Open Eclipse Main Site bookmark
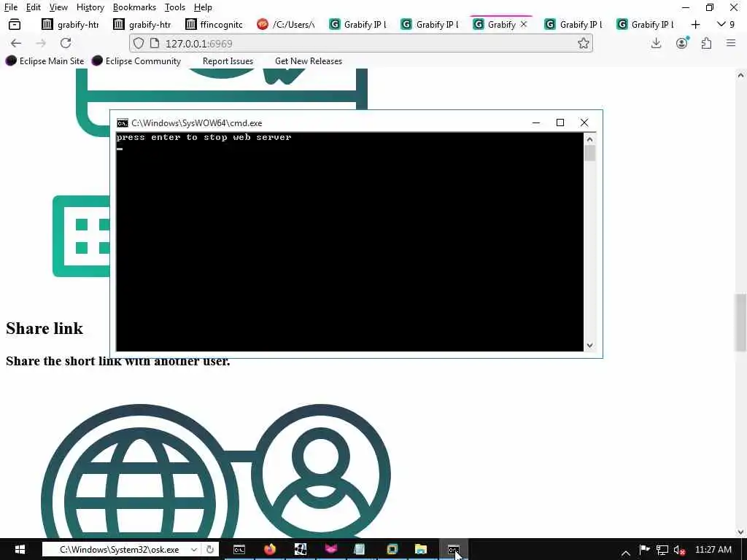 (x=44, y=61)
